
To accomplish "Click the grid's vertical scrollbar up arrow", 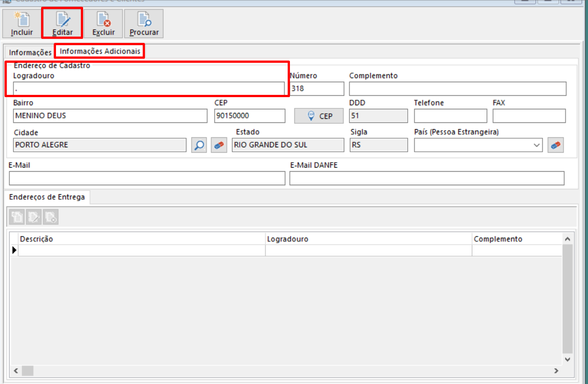I will 568,239.
